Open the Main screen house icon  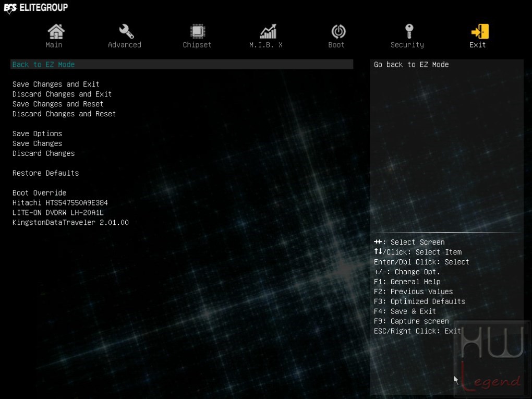pos(56,31)
